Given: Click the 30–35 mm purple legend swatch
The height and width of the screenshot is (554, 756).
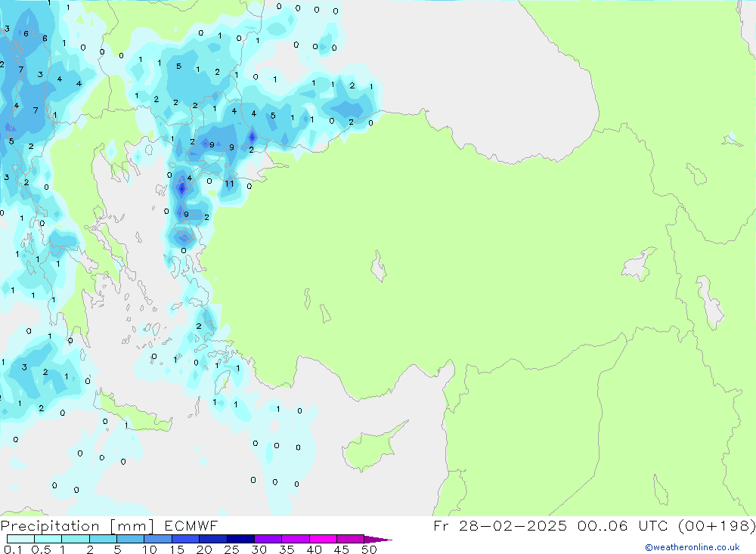Looking at the screenshot, I should 268,539.
